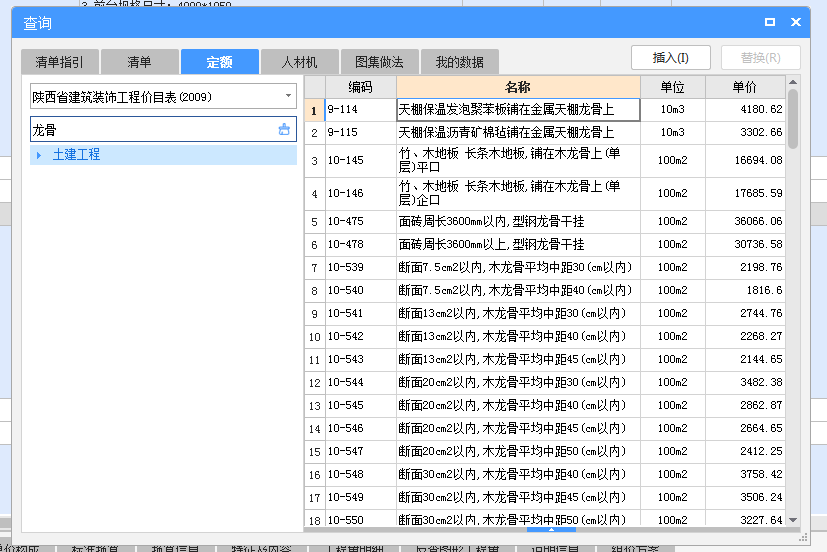This screenshot has height=552, width=827.
Task: Switch to the 清单 tab
Action: (139, 62)
